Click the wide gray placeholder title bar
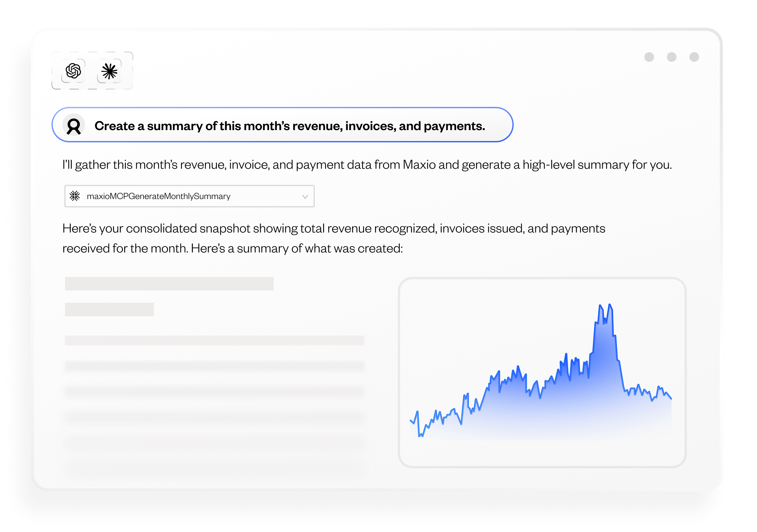Viewport: 757px width, 532px height. (169, 284)
